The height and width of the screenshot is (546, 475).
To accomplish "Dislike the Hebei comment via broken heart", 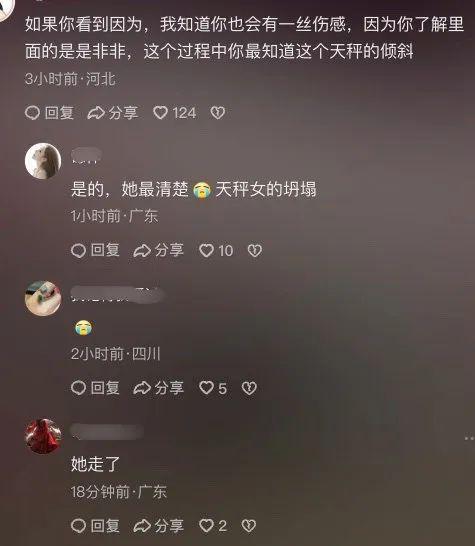I will [x=218, y=113].
